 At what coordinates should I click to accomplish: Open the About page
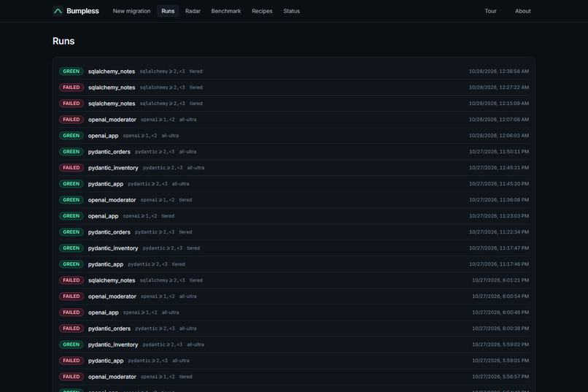coord(523,11)
